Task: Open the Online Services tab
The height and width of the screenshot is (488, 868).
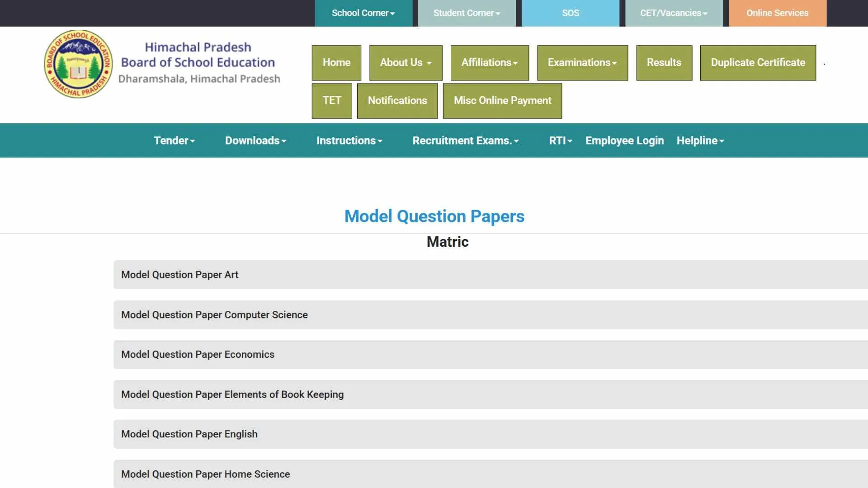Action: 778,13
